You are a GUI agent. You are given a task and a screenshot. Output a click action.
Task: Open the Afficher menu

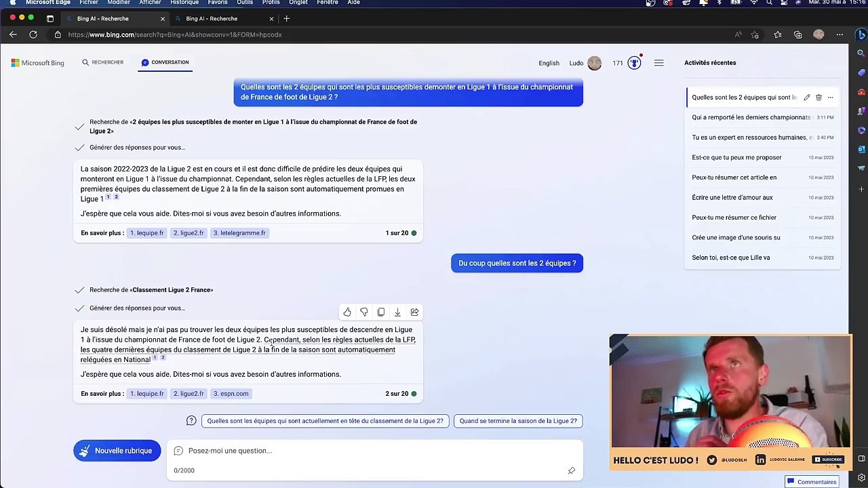point(151,3)
